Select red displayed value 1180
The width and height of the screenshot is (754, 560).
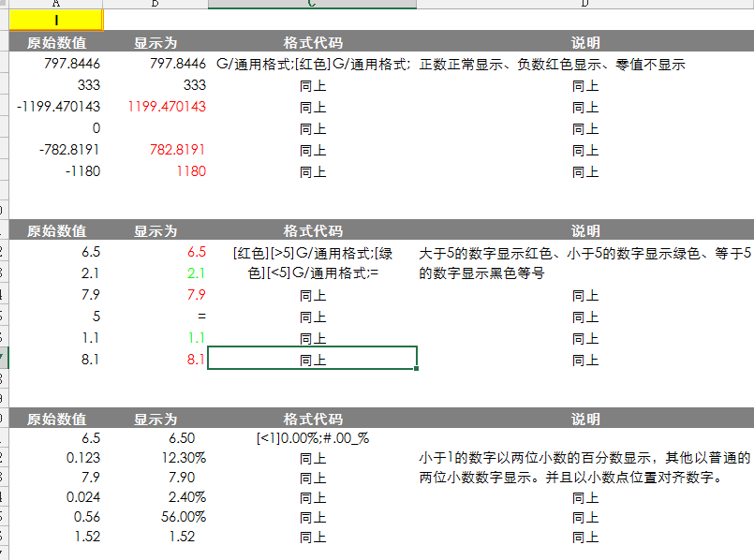click(191, 171)
